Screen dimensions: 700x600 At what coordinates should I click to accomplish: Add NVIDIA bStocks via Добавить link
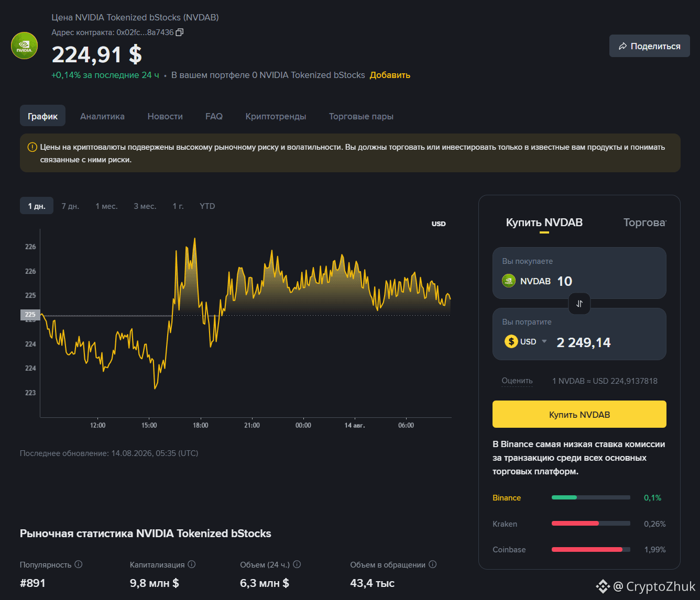pyautogui.click(x=390, y=75)
